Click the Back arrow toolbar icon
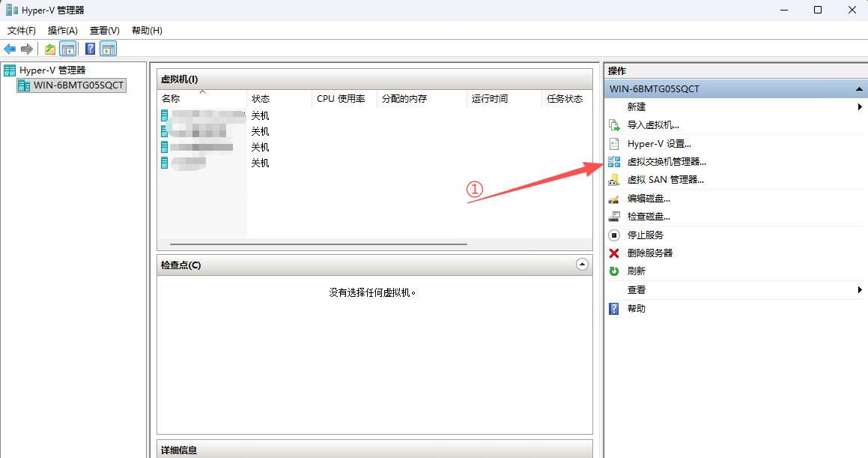 click(10, 49)
